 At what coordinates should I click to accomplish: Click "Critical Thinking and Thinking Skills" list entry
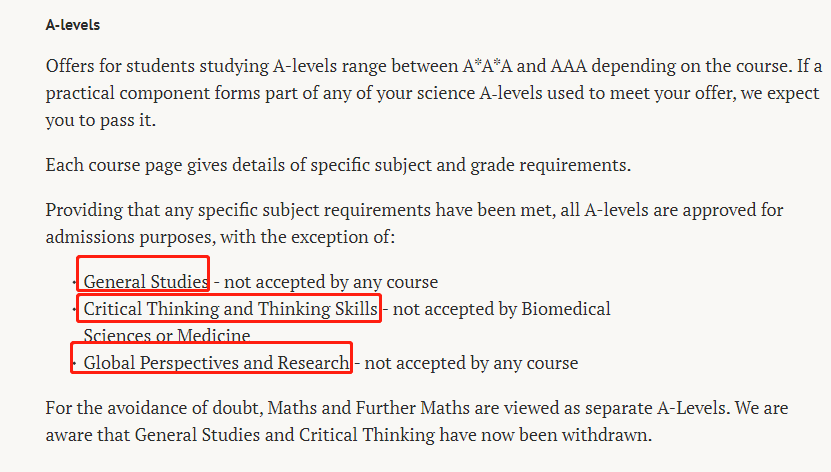tap(231, 309)
